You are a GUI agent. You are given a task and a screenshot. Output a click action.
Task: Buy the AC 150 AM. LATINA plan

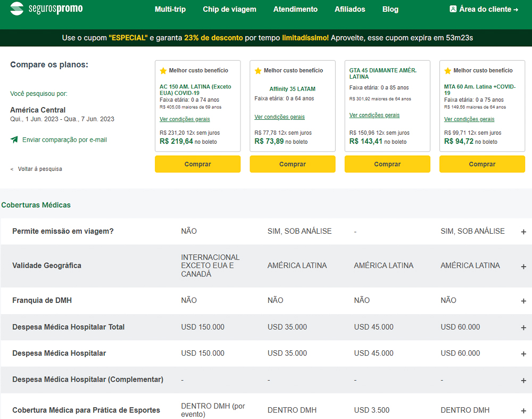pyautogui.click(x=198, y=164)
